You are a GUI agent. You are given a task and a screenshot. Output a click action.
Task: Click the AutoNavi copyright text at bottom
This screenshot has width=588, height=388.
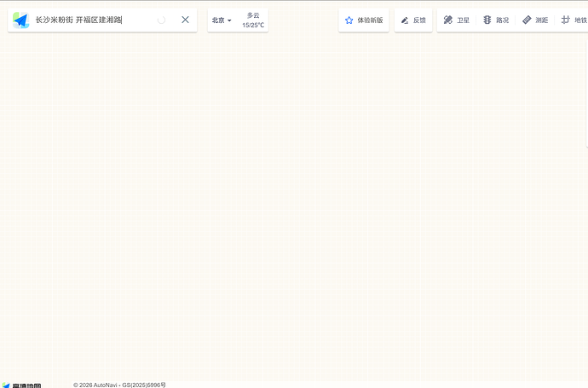[x=119, y=385]
